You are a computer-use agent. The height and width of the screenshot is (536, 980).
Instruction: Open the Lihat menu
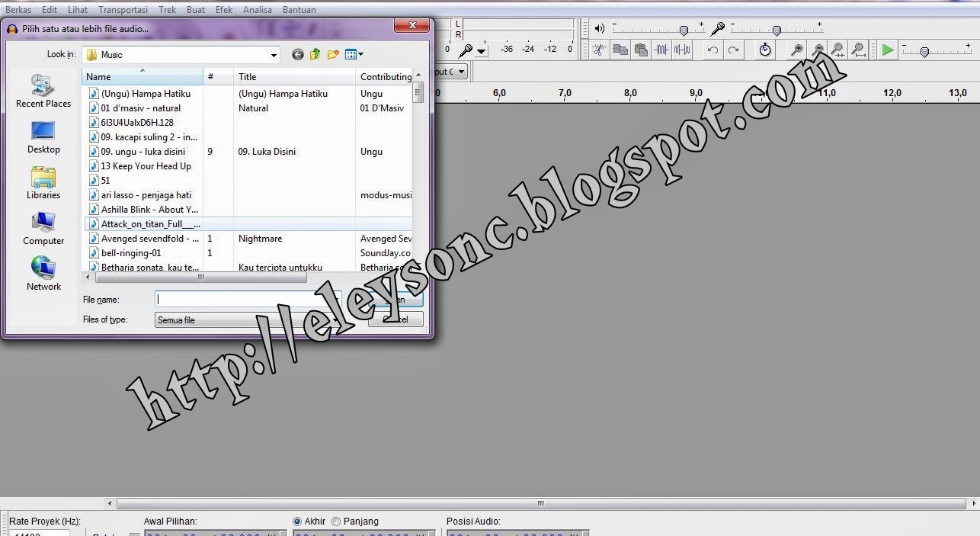click(78, 10)
